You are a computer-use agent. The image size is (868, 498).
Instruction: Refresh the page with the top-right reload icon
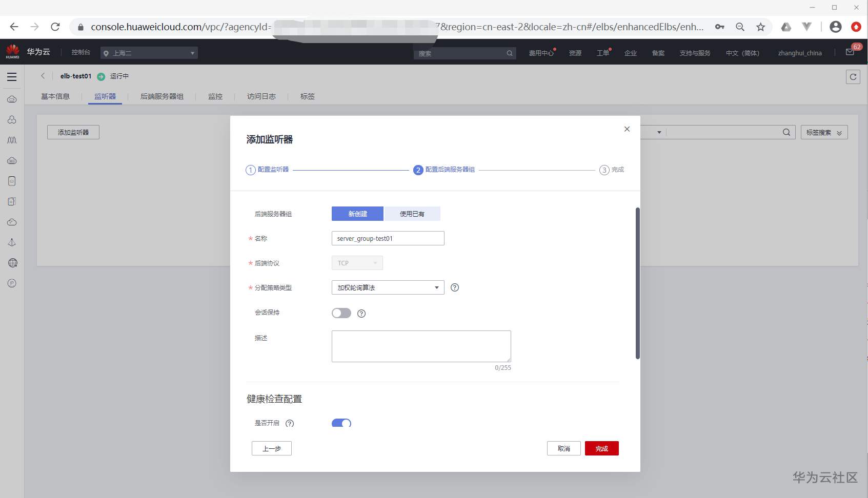click(x=853, y=77)
